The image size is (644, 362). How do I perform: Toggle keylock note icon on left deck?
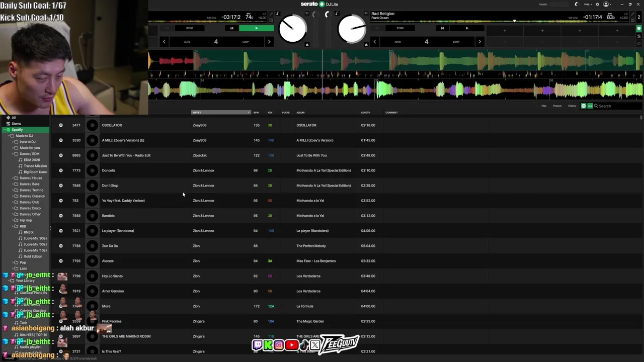pos(277,14)
